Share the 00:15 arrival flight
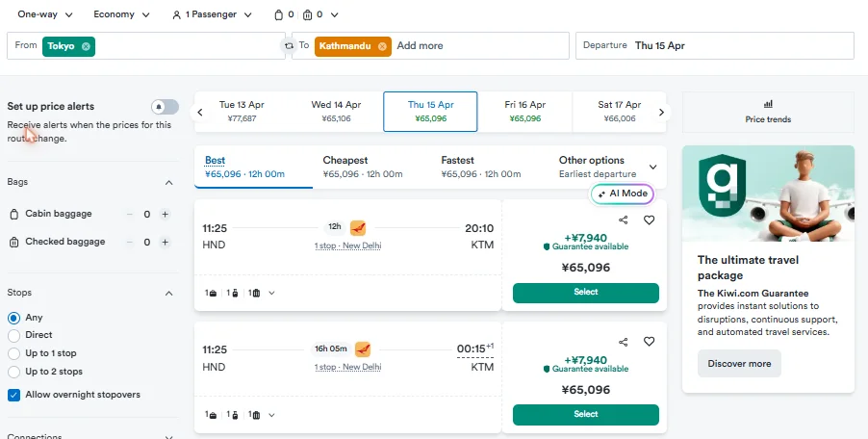Screen dimensions: 868x439 point(624,342)
